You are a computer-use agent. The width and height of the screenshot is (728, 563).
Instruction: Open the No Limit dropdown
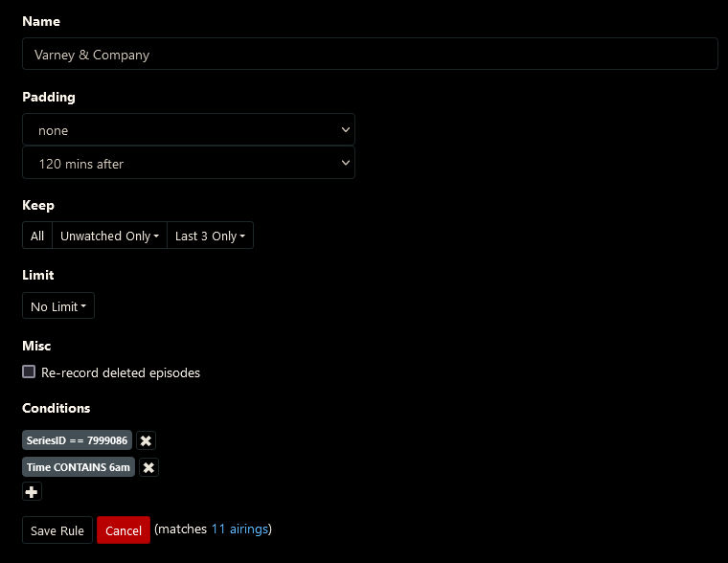coord(58,305)
